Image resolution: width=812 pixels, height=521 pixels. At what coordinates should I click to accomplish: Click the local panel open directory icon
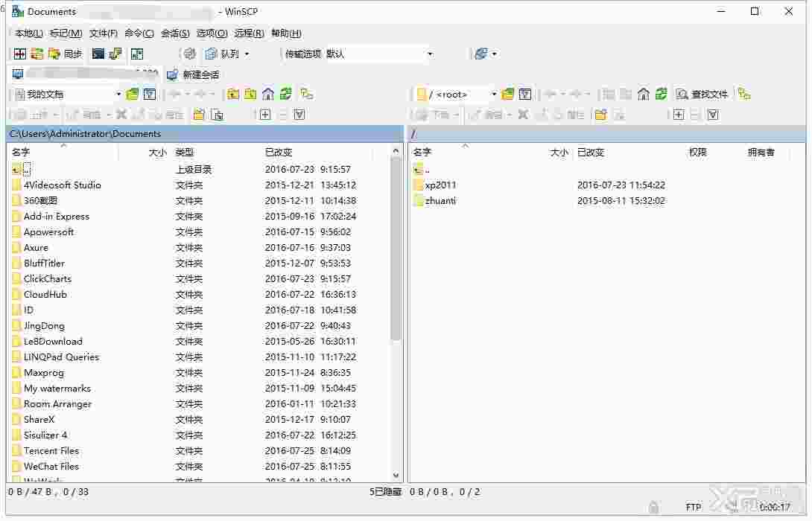pyautogui.click(x=133, y=95)
